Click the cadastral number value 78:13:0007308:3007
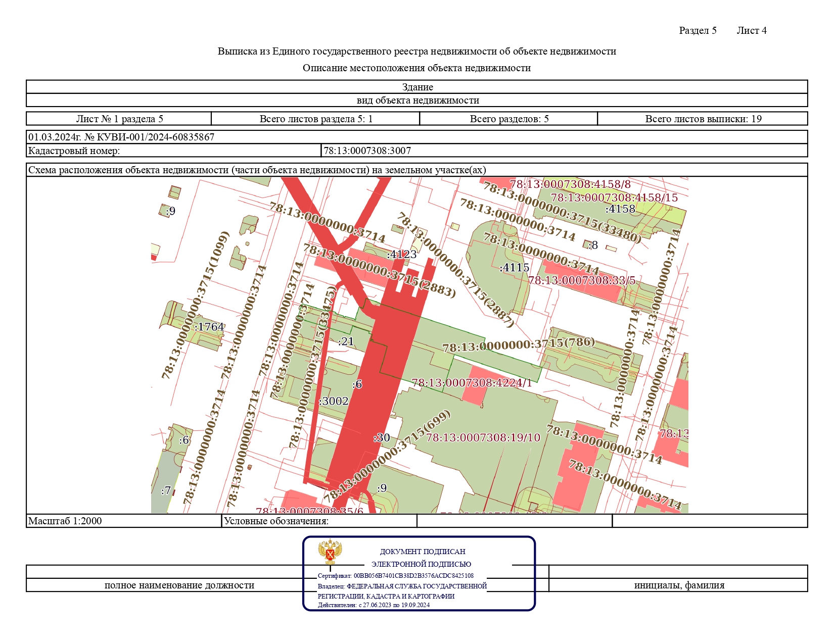The image size is (834, 644). 367,151
